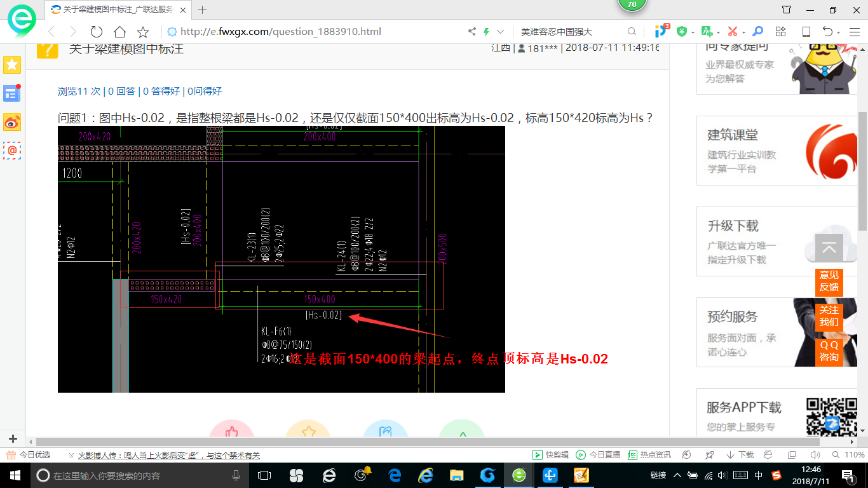Click 今日优选 in the status bar
This screenshot has height=488, width=868.
(29, 455)
